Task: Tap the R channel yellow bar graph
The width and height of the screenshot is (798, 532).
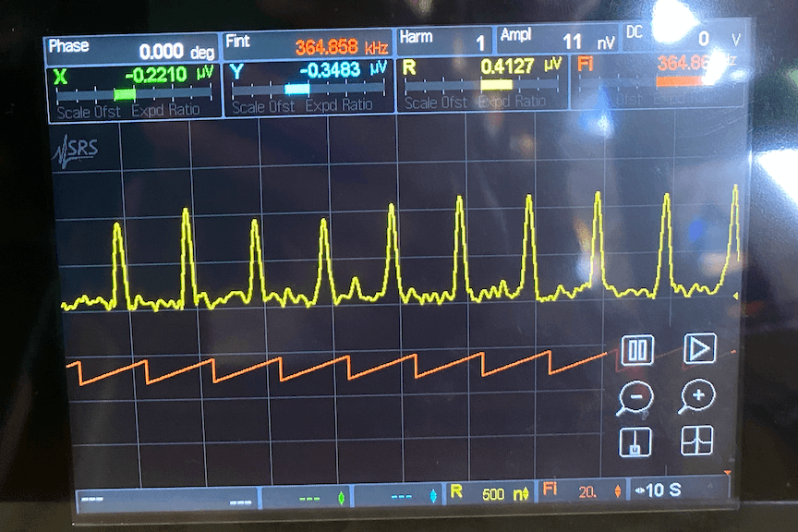Action: click(x=495, y=85)
